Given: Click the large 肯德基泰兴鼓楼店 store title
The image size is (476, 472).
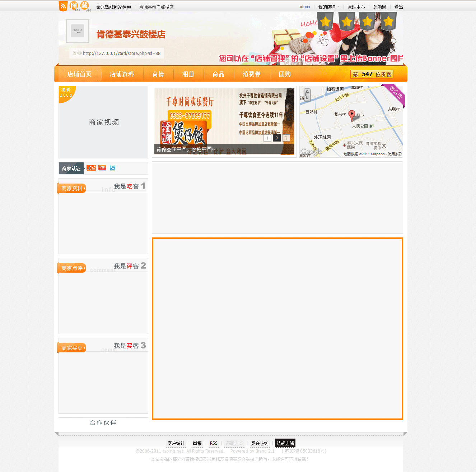Looking at the screenshot, I should pos(131,34).
